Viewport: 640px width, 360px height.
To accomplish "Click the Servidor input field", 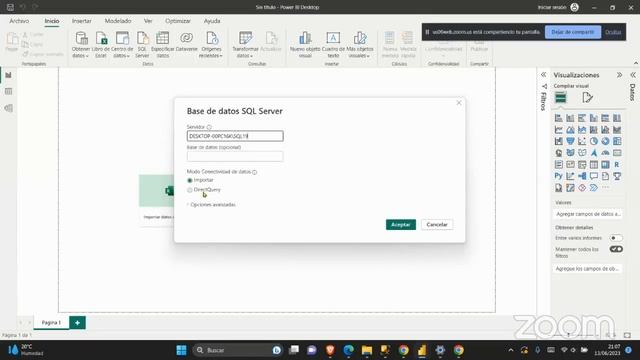I will click(x=235, y=136).
